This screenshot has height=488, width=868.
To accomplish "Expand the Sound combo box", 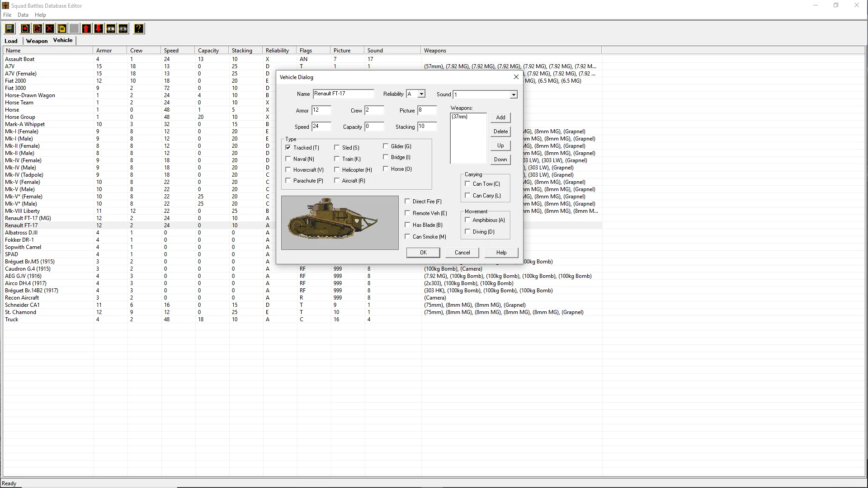I will (x=513, y=94).
